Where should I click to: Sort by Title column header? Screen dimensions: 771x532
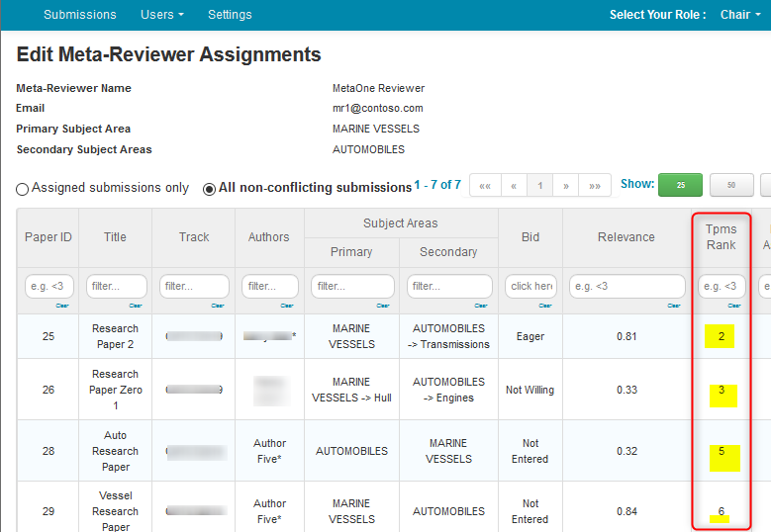[x=115, y=237]
